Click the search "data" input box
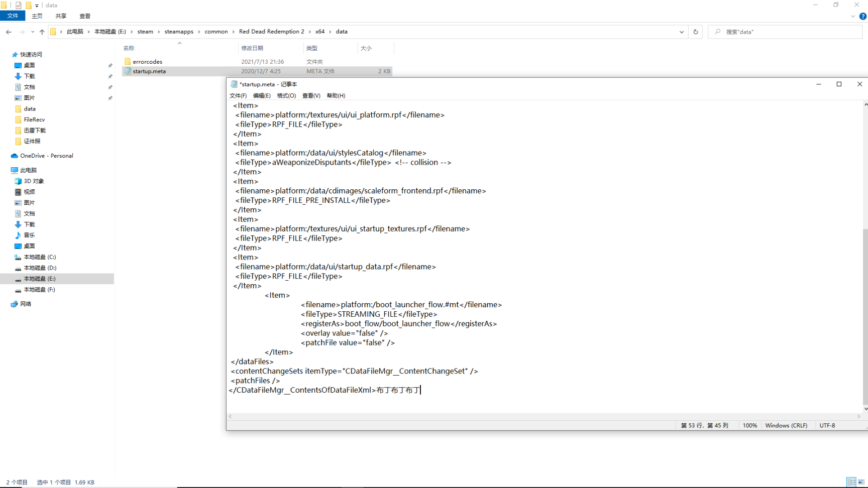The width and height of the screenshot is (868, 488). point(785,32)
